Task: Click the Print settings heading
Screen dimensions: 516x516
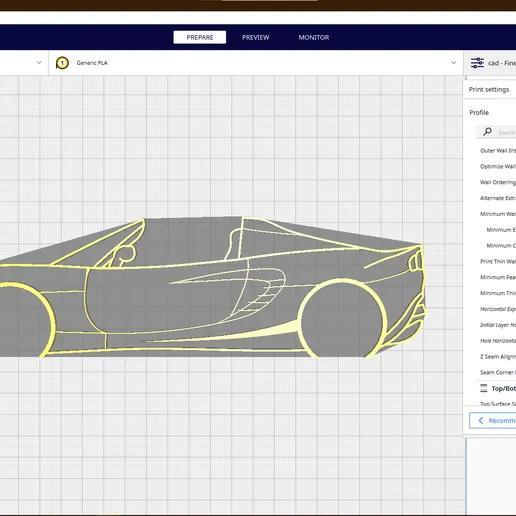Action: coord(489,90)
